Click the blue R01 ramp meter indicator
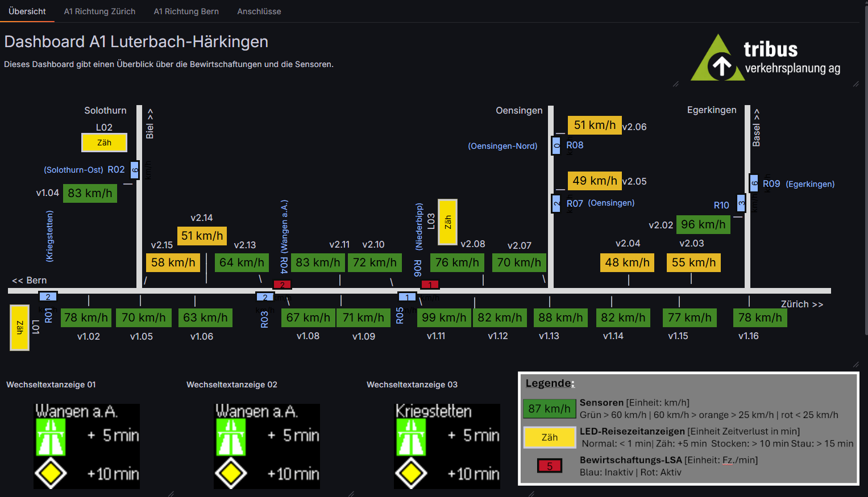This screenshot has width=868, height=497. [x=48, y=296]
